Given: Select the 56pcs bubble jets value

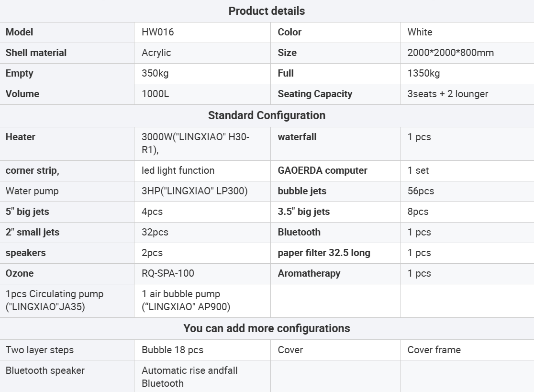Looking at the screenshot, I should [x=421, y=191].
